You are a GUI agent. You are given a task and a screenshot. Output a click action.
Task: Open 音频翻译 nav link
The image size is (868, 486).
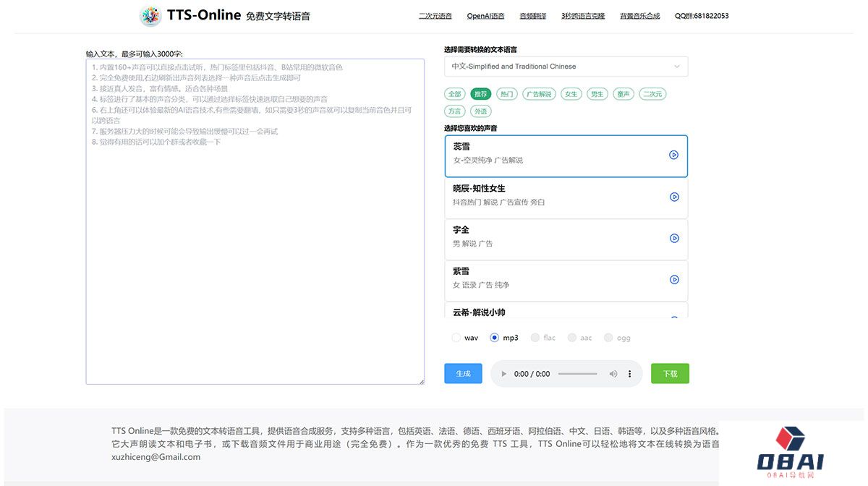point(533,16)
